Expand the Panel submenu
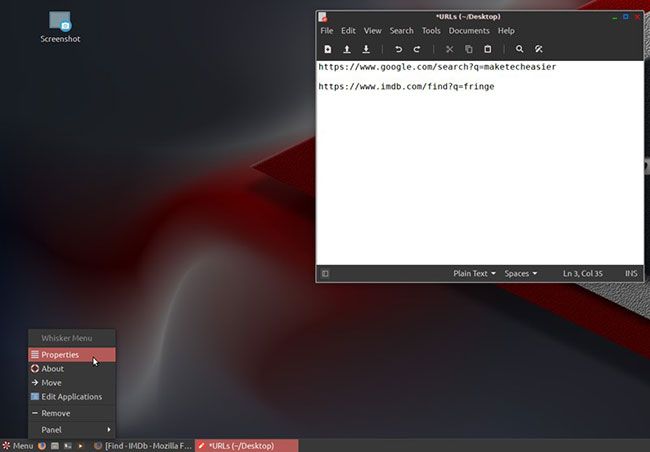This screenshot has height=452, width=650. [x=72, y=430]
